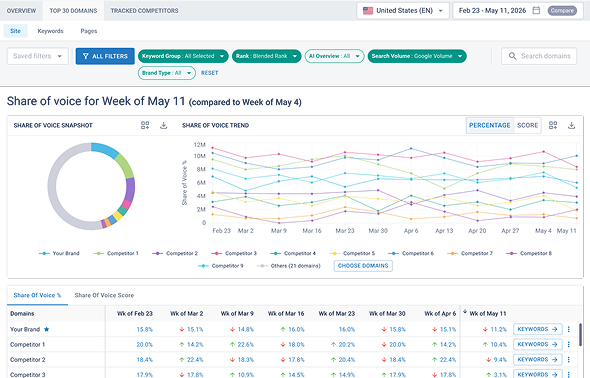Click the All Filters funnel button
This screenshot has width=590, height=378.
[105, 56]
